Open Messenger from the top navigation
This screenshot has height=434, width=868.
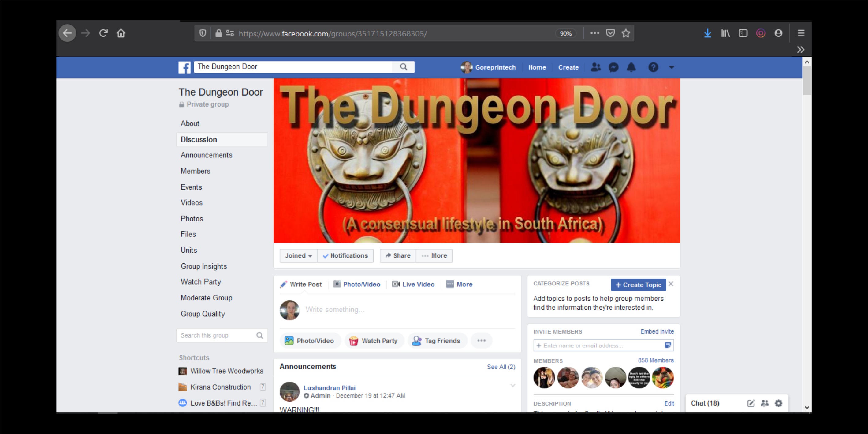613,67
